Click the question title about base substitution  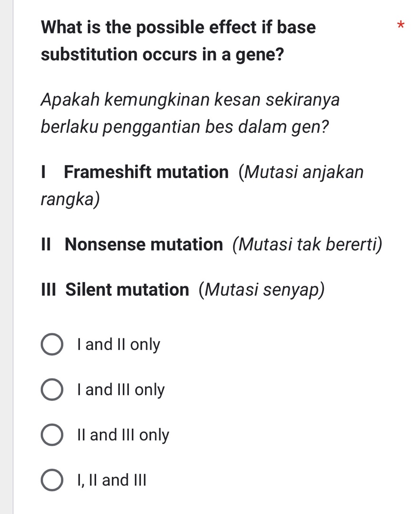178,40
